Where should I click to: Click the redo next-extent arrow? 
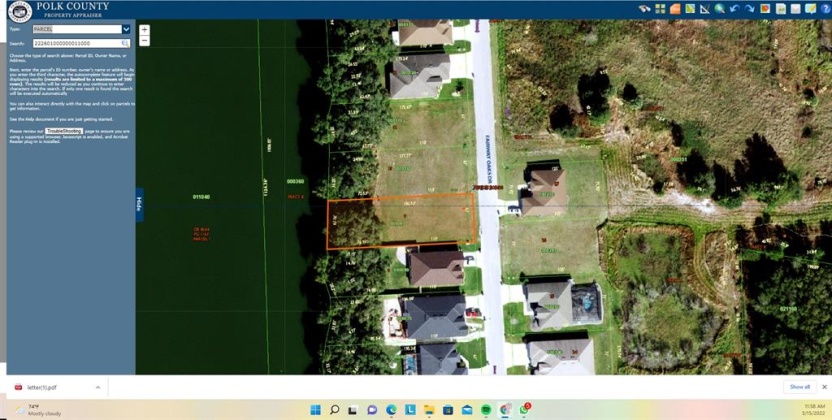coord(749,8)
